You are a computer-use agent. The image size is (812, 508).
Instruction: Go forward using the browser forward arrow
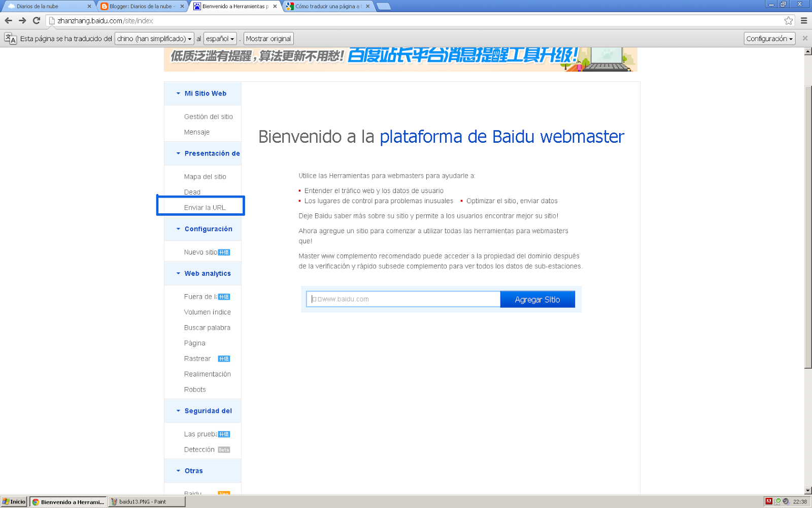pos(22,21)
